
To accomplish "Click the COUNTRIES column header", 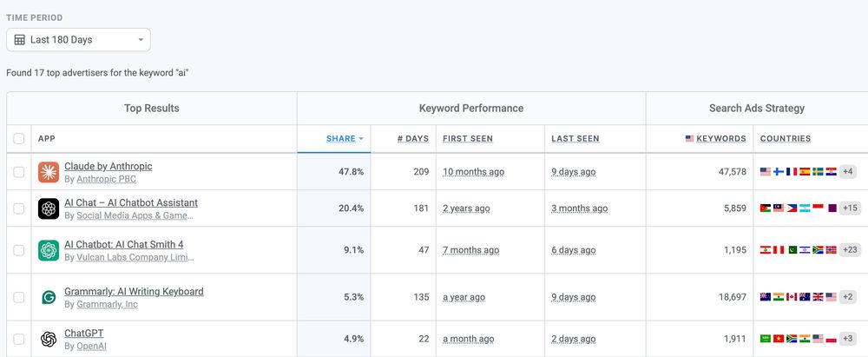I will click(786, 139).
